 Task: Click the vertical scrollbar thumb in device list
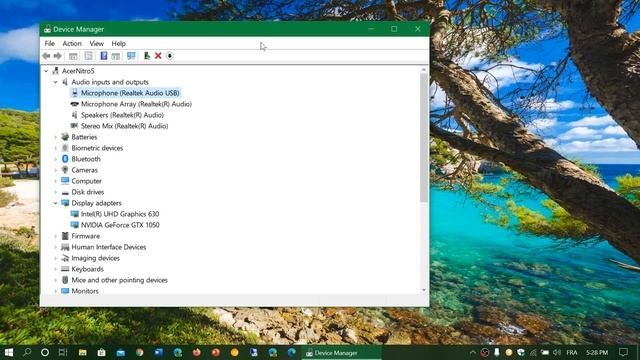[x=424, y=138]
